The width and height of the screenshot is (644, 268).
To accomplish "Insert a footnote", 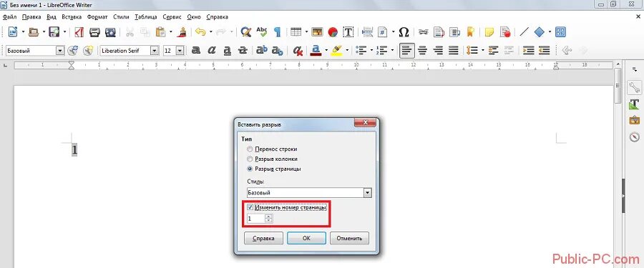I will [439, 31].
